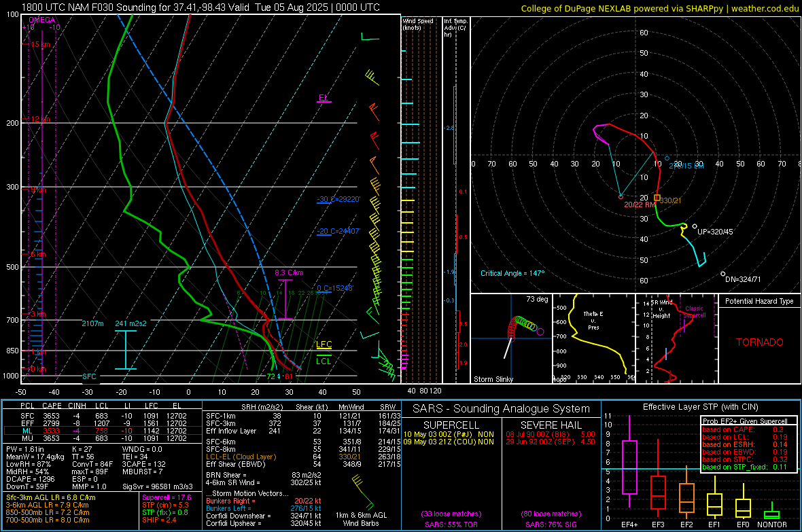Click the Corfidi Downshear = 324/71 kt line

[x=264, y=516]
